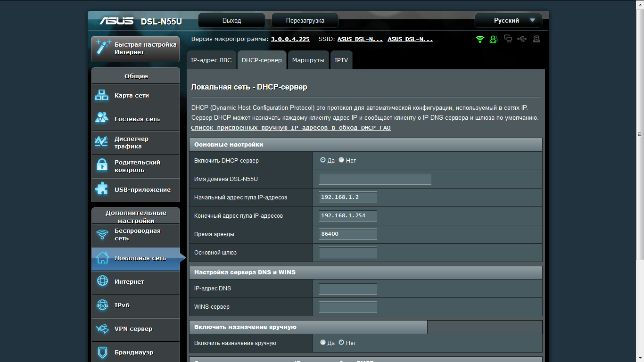The image size is (644, 362).
Task: Click the Время аренды input field
Action: [x=347, y=234]
